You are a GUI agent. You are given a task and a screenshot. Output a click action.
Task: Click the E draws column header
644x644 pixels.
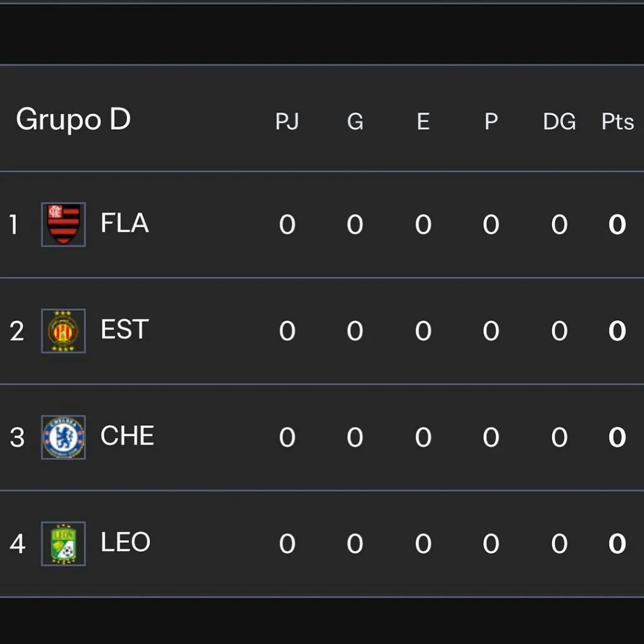tap(423, 121)
